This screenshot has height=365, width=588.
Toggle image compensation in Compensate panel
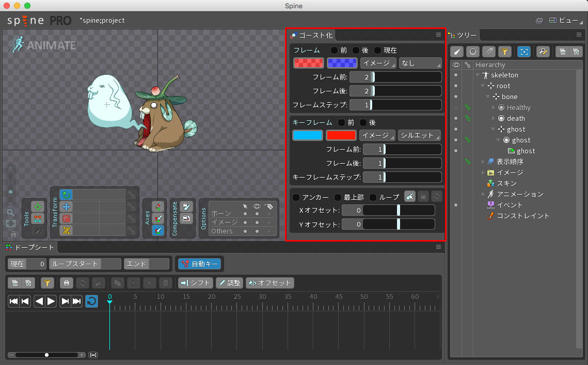coord(186,218)
